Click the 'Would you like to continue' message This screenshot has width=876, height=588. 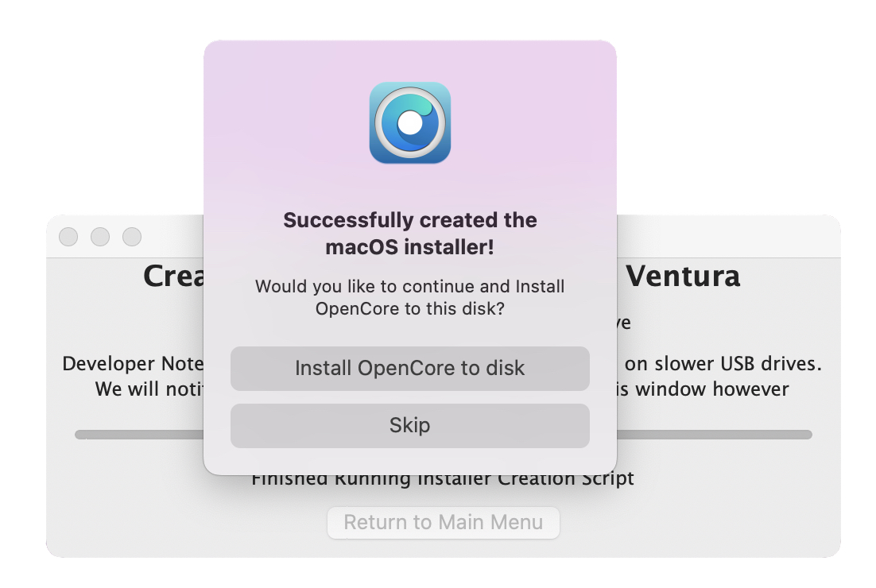[x=409, y=297]
